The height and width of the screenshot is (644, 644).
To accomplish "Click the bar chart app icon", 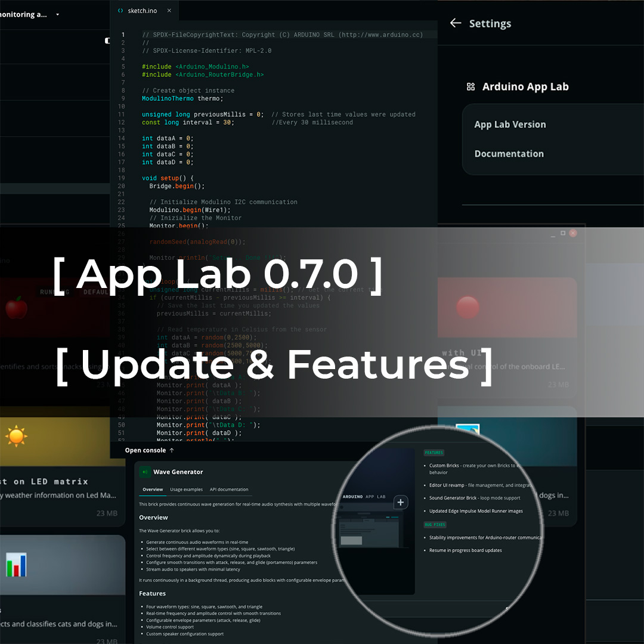I will 16,565.
